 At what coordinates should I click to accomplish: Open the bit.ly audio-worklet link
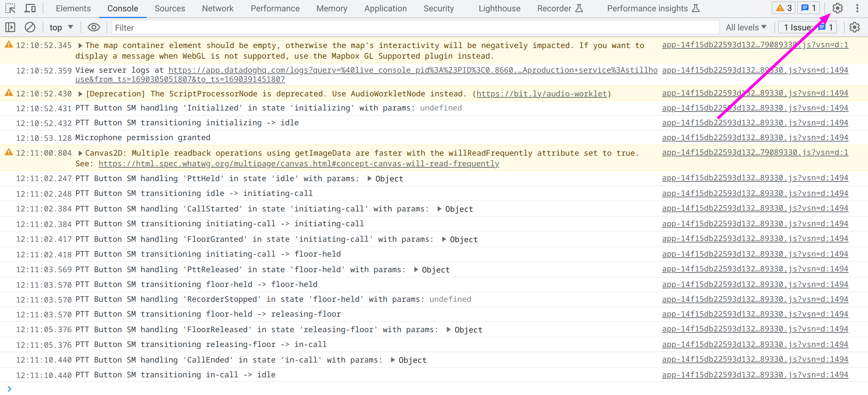(x=541, y=94)
